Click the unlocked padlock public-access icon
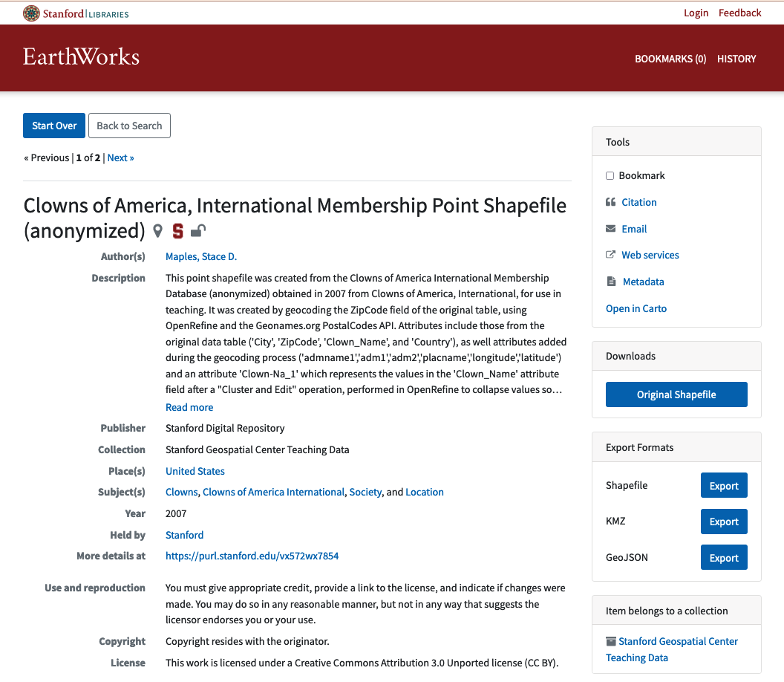The height and width of the screenshot is (682, 784). [x=198, y=230]
